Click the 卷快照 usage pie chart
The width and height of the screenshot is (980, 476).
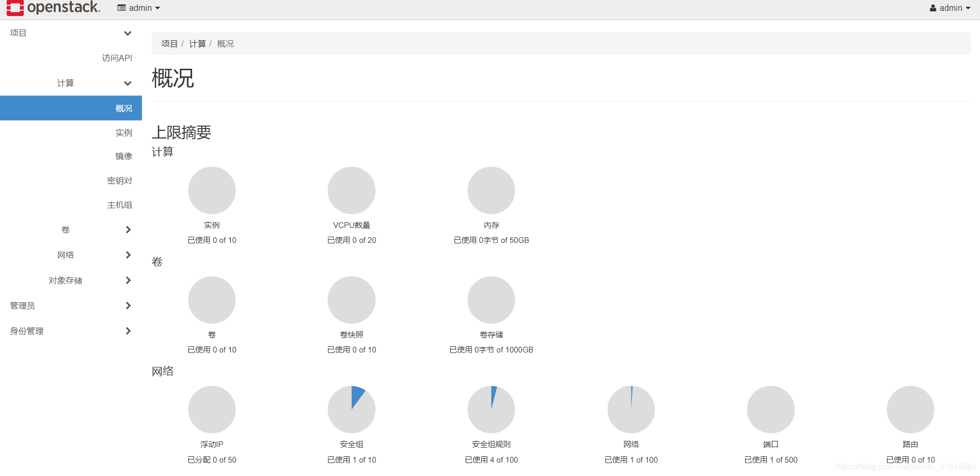[x=352, y=300]
